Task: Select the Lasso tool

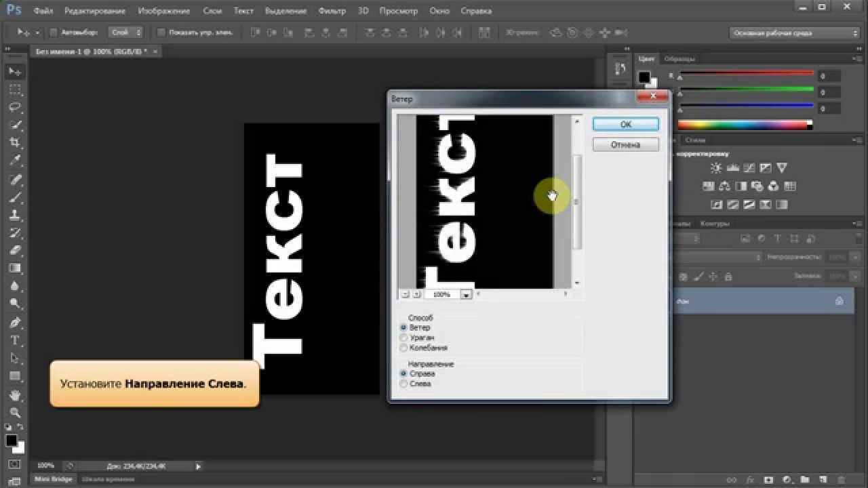Action: (15, 107)
